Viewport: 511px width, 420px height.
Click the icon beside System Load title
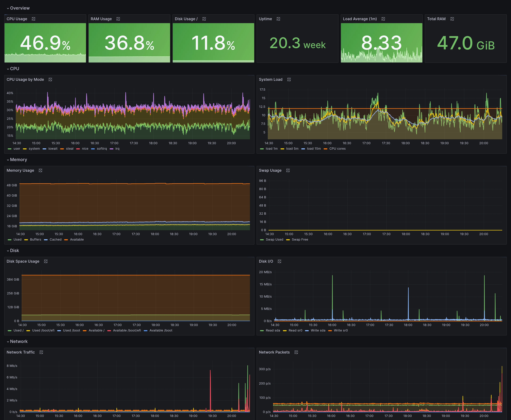289,80
